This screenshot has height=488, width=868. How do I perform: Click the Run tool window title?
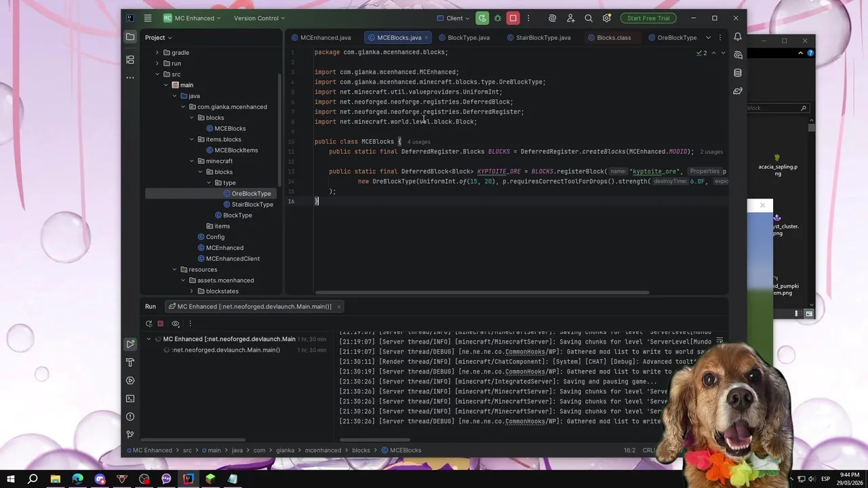click(151, 306)
